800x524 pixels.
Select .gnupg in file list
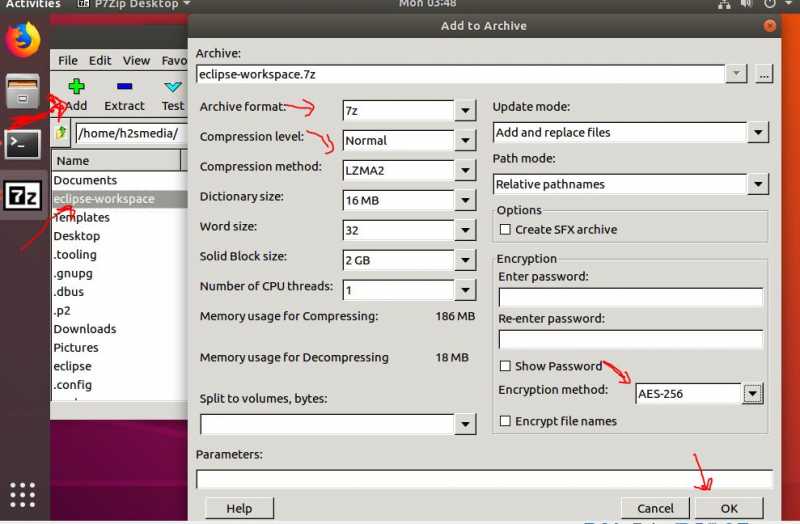73,273
